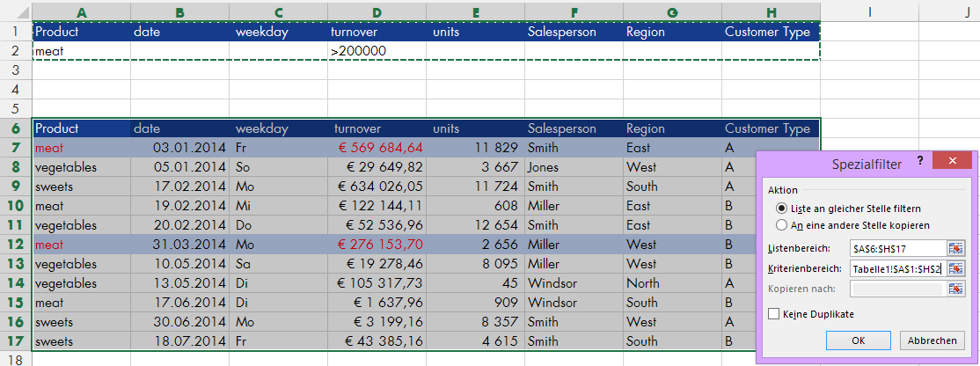This screenshot has width=980, height=366.
Task: Select column D via its header
Action: pos(376,11)
